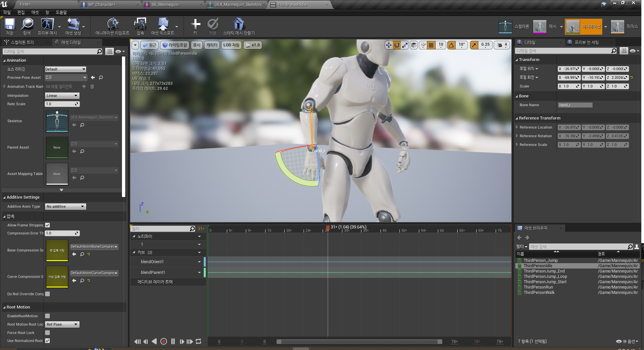Open the Interpolation Linear dropdown
Viewport: 644px width, 350px height.
coord(62,96)
